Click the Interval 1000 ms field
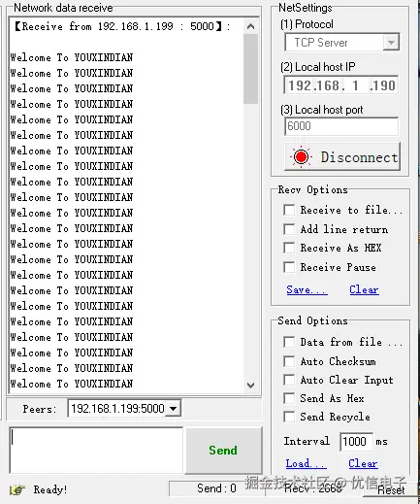The width and height of the screenshot is (420, 504). pos(356,442)
